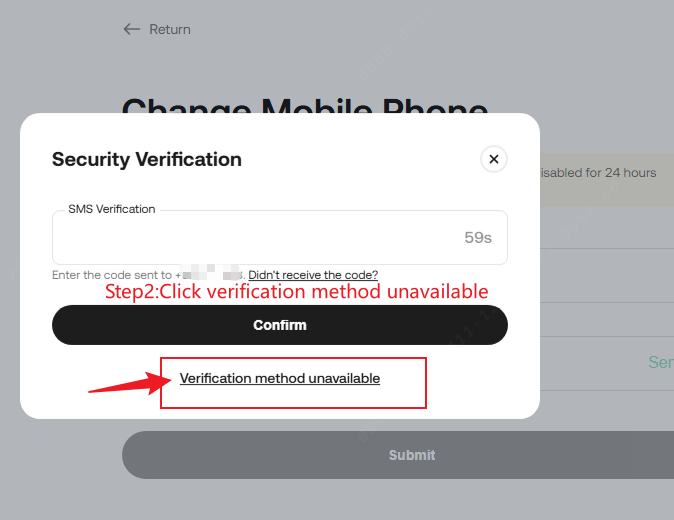
Task: Focus the SMS Verification code field
Action: tap(250, 238)
